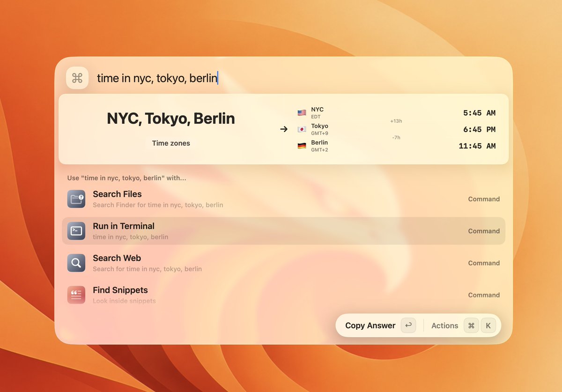
Task: Click the "NYC, Tokyo, Berlin" heading
Action: [x=171, y=118]
